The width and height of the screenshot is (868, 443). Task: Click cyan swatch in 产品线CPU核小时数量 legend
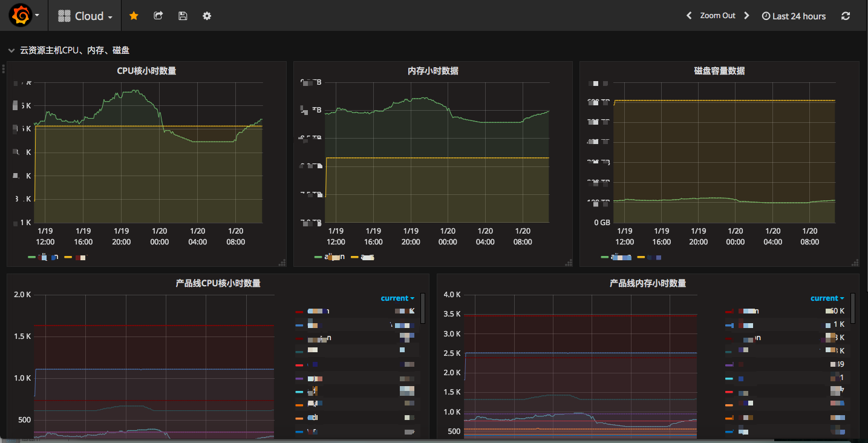pos(299,392)
